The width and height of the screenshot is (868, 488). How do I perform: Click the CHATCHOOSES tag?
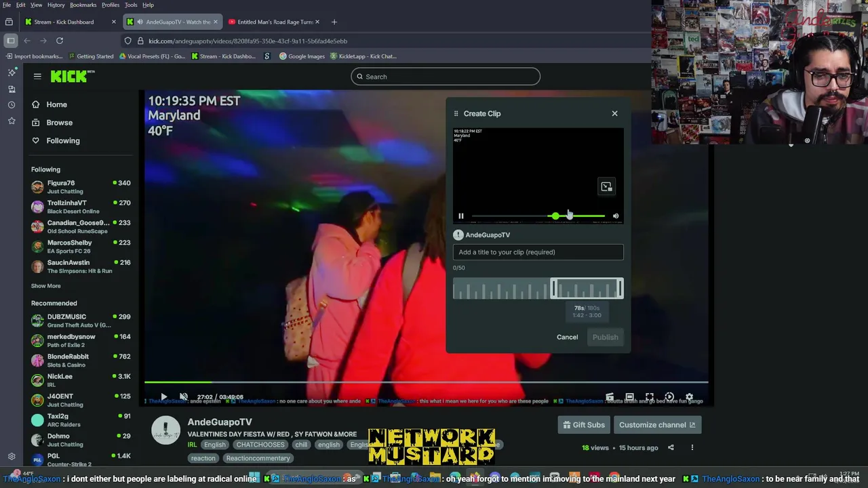[x=260, y=445]
